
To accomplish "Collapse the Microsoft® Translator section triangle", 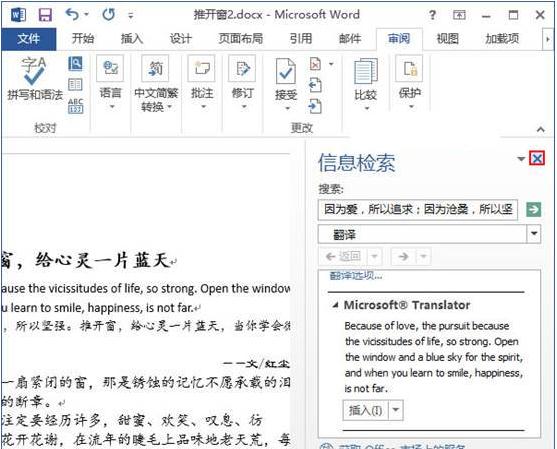I will (335, 305).
